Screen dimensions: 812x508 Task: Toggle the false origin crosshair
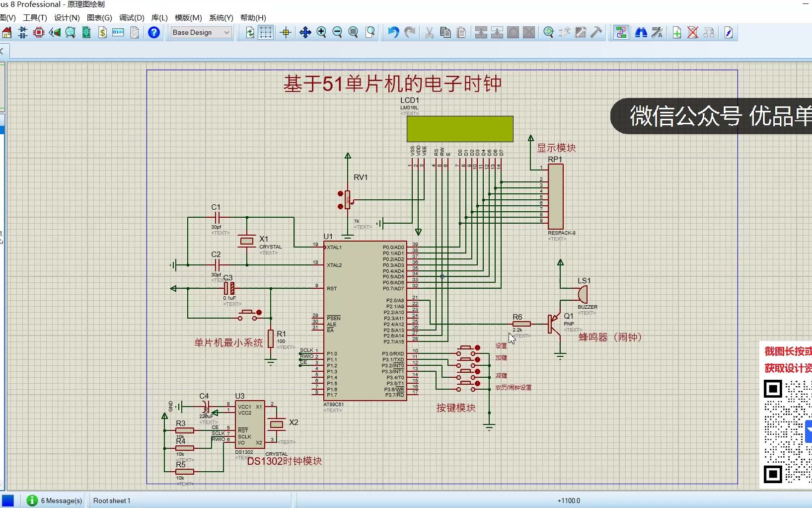[x=286, y=33]
